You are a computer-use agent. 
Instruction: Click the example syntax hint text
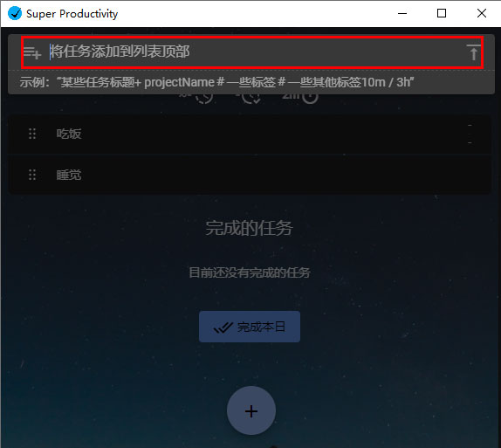[x=216, y=82]
